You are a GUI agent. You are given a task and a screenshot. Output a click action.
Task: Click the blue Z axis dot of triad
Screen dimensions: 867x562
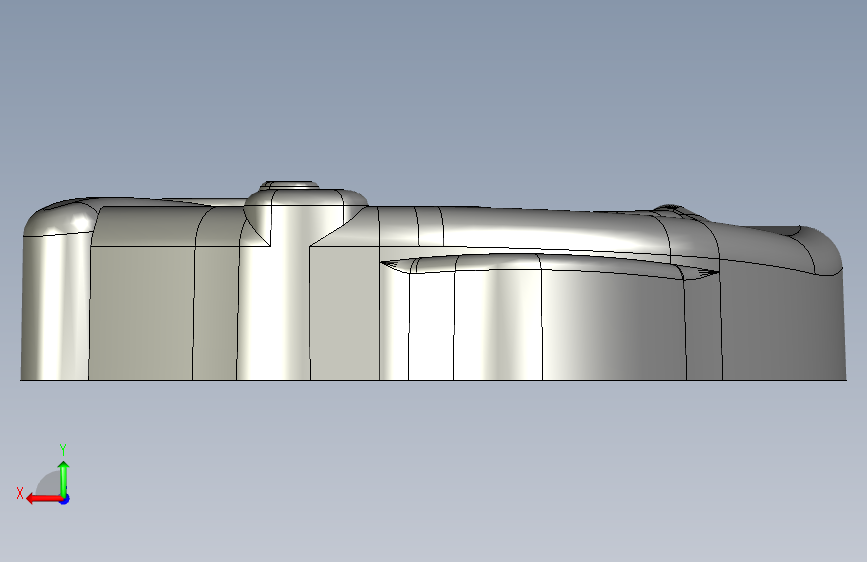(65, 499)
